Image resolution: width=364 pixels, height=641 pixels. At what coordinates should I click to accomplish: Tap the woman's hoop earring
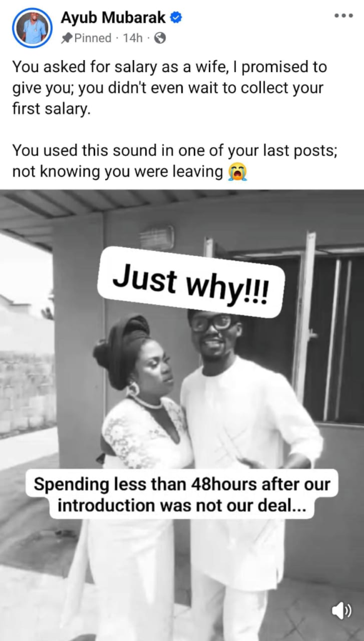pyautogui.click(x=133, y=389)
